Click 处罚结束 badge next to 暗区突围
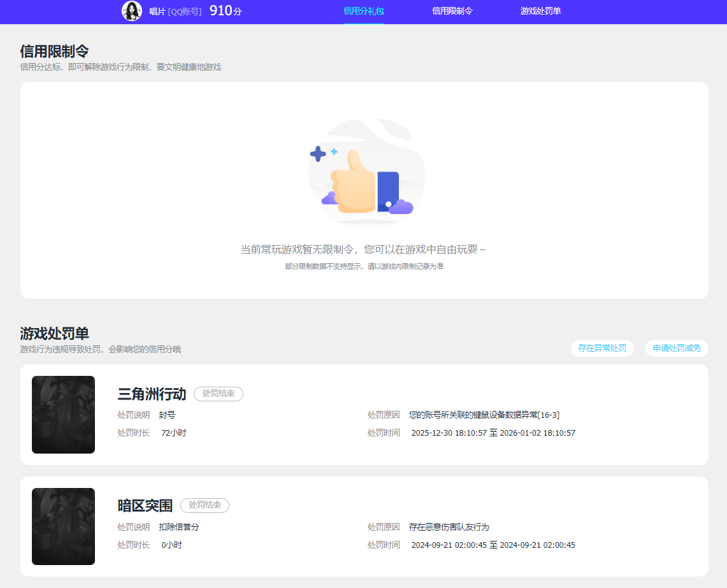727x588 pixels. coord(205,505)
